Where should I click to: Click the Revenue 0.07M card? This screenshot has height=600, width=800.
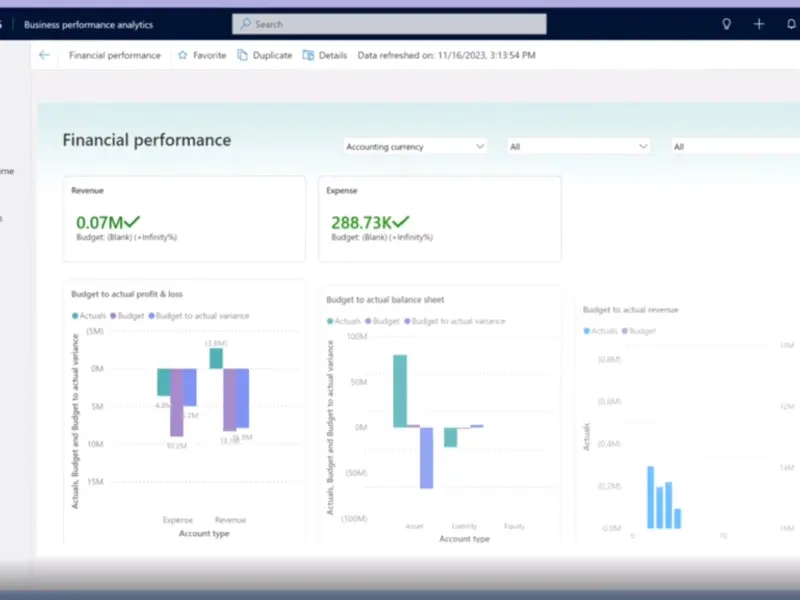tap(184, 219)
